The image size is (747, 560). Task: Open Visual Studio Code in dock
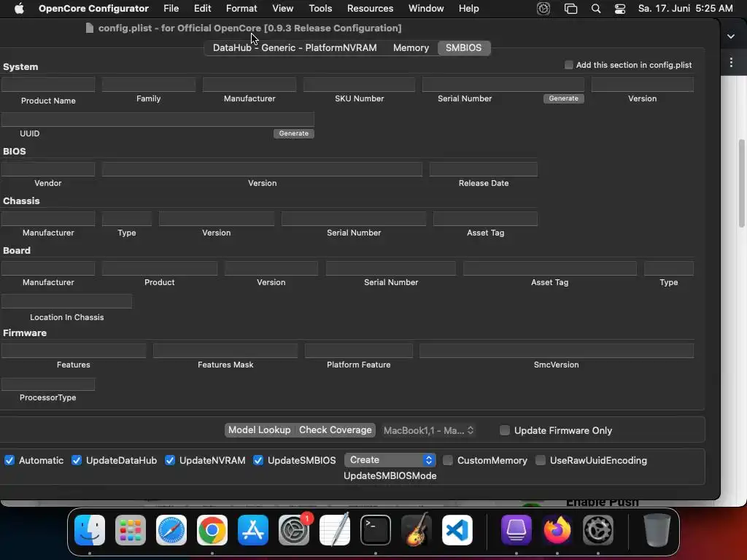coord(457,530)
